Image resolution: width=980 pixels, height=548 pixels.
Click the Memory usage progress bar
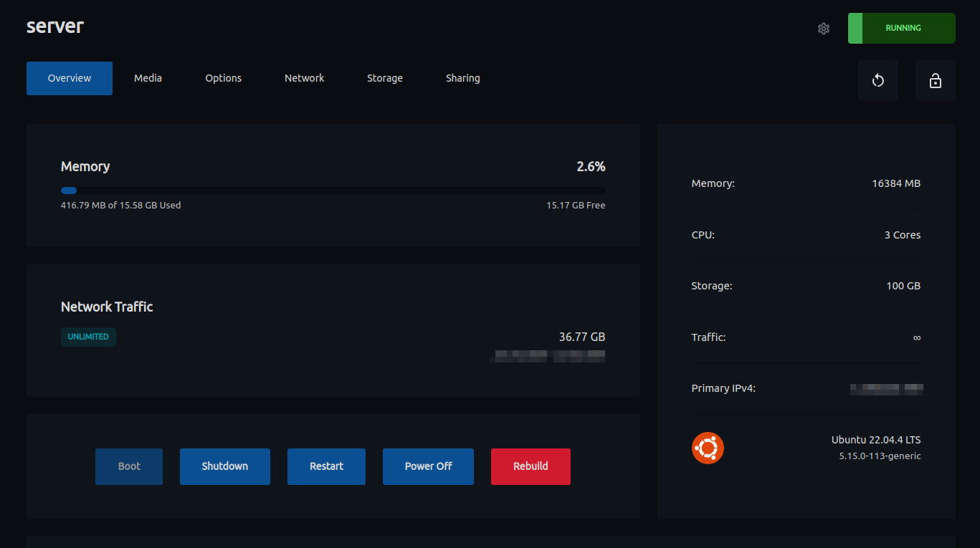point(333,191)
